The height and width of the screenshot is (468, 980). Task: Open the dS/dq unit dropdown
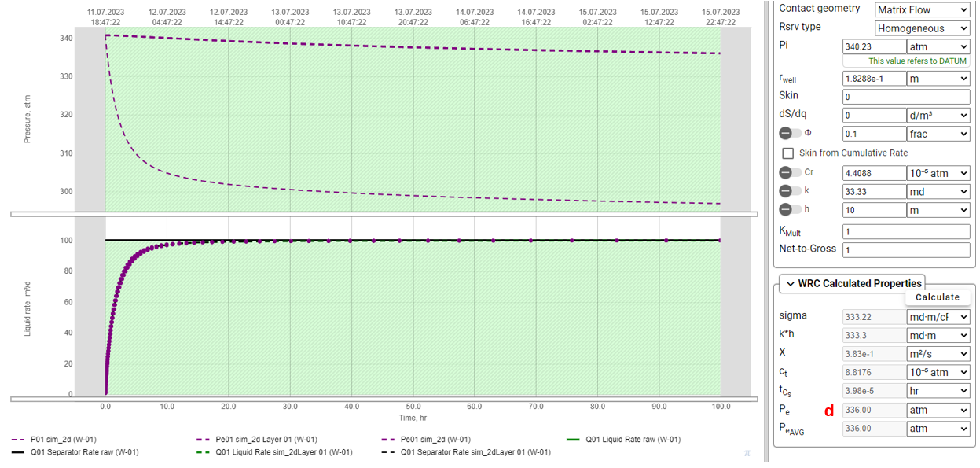pyautogui.click(x=938, y=115)
